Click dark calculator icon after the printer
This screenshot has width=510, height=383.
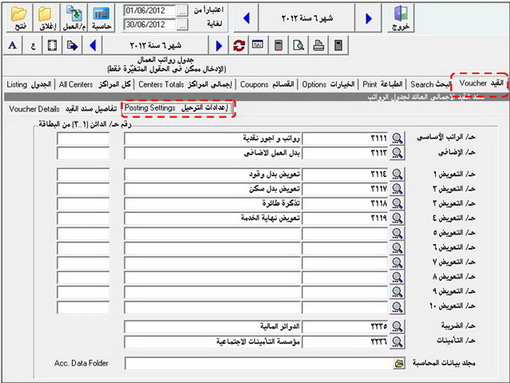(x=338, y=45)
